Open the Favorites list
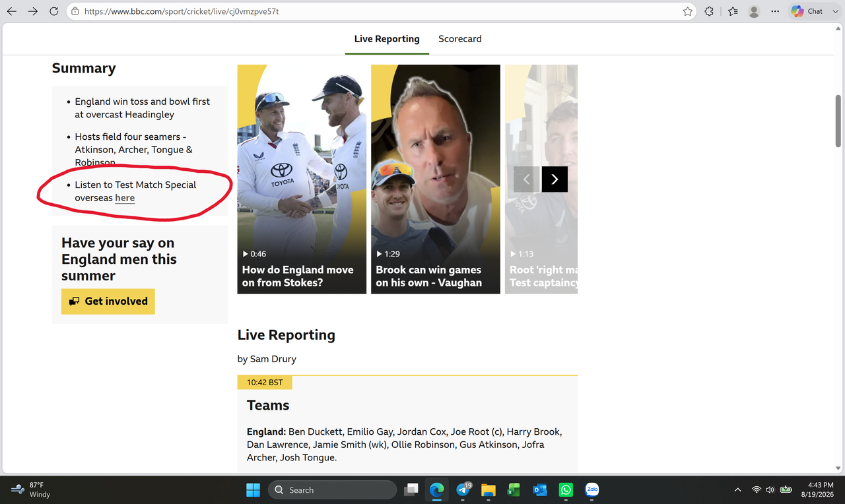Viewport: 845px width, 504px height. click(x=733, y=11)
